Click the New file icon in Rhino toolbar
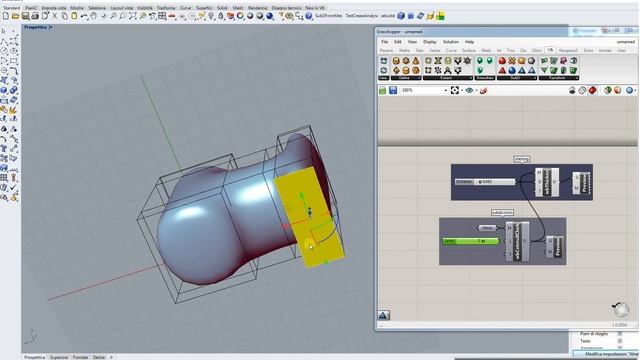The height and width of the screenshot is (360, 640). coord(6,16)
